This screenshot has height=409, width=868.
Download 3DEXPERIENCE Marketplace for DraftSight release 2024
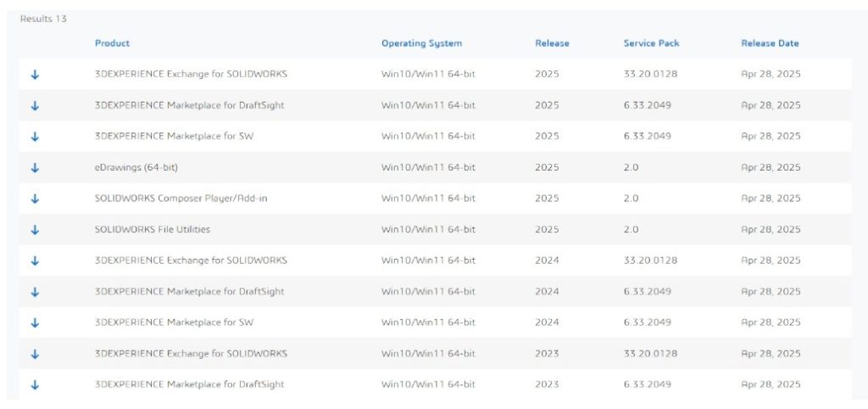click(x=35, y=292)
